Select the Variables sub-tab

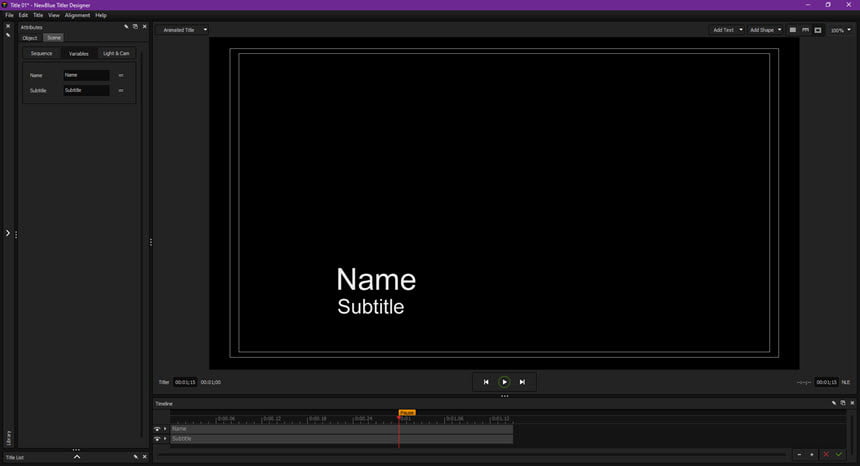pyautogui.click(x=78, y=54)
